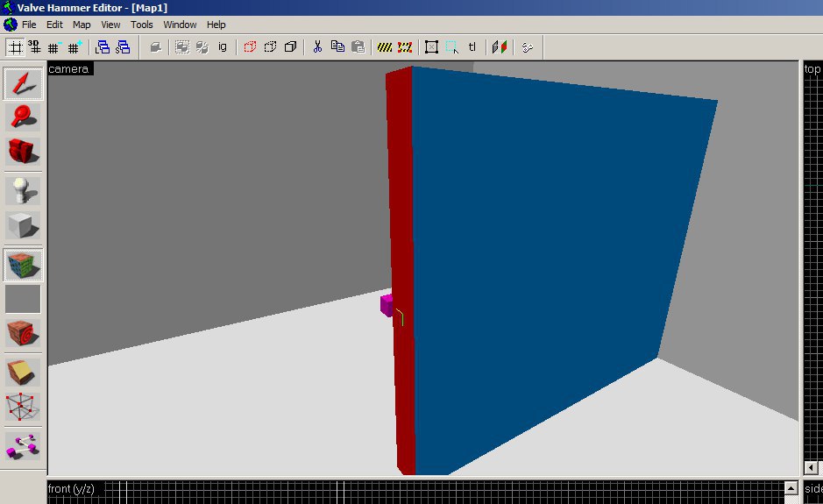
Task: Select the Path tool
Action: 23,446
